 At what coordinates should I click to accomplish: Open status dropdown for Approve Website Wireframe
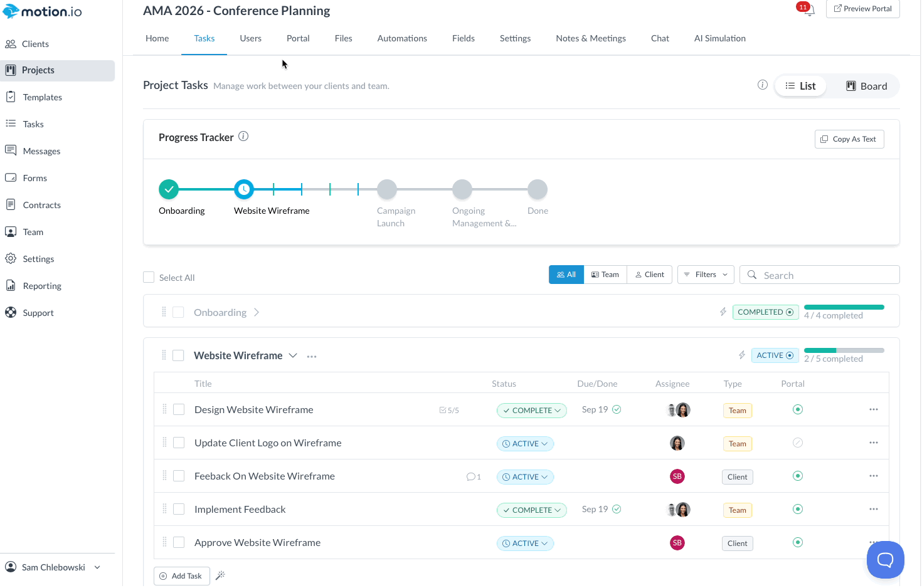(525, 543)
